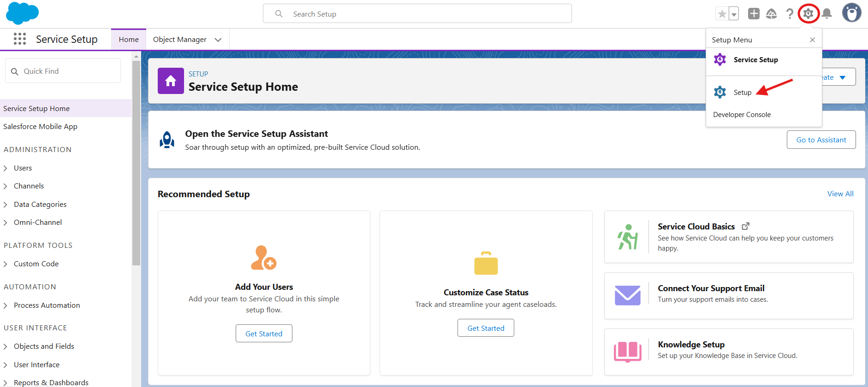This screenshot has width=868, height=387.
Task: Click the Customize Case Status briefcase icon
Action: 486,263
